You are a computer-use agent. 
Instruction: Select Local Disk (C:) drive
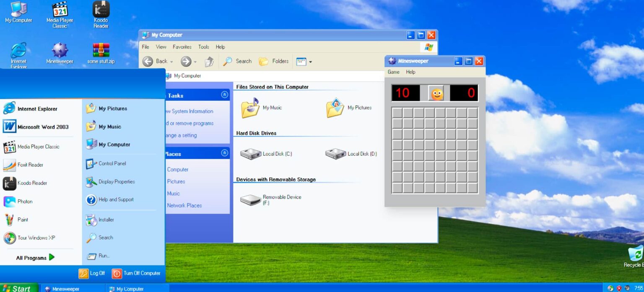point(266,154)
